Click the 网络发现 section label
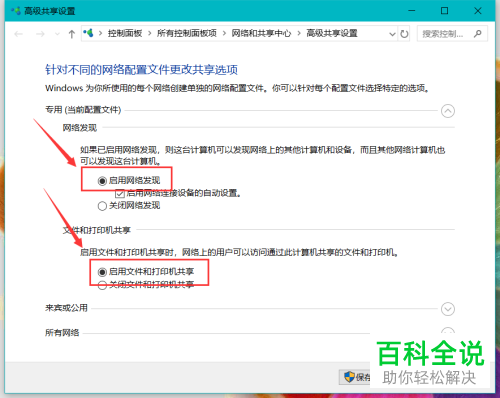Viewport: 500px width, 398px height. [x=80, y=128]
